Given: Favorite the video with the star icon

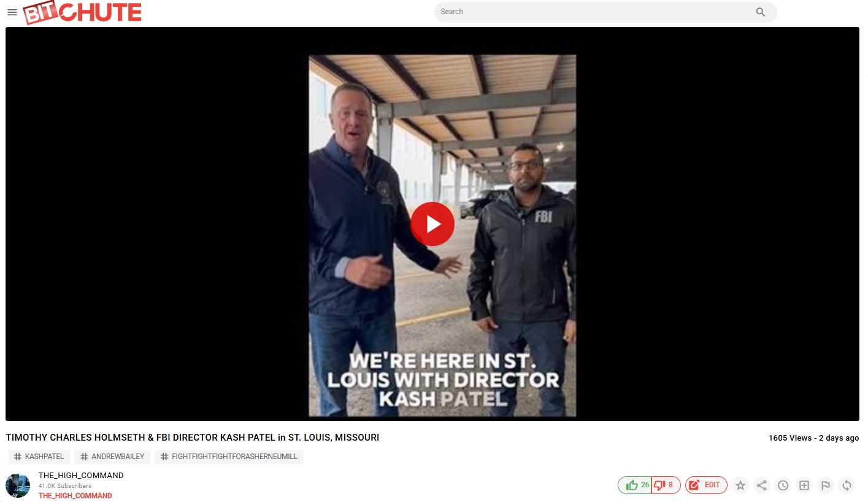Looking at the screenshot, I should (740, 485).
